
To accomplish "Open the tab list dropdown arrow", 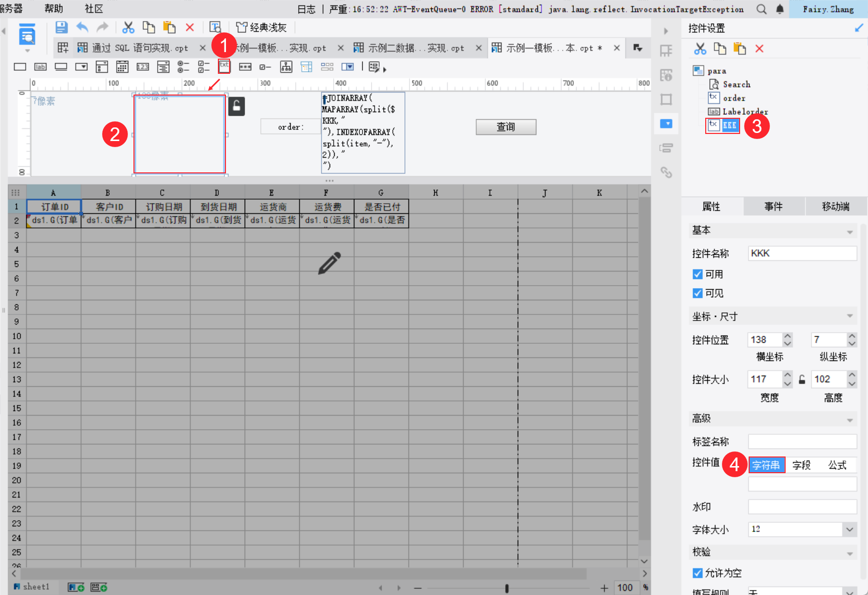I will pyautogui.click(x=638, y=48).
